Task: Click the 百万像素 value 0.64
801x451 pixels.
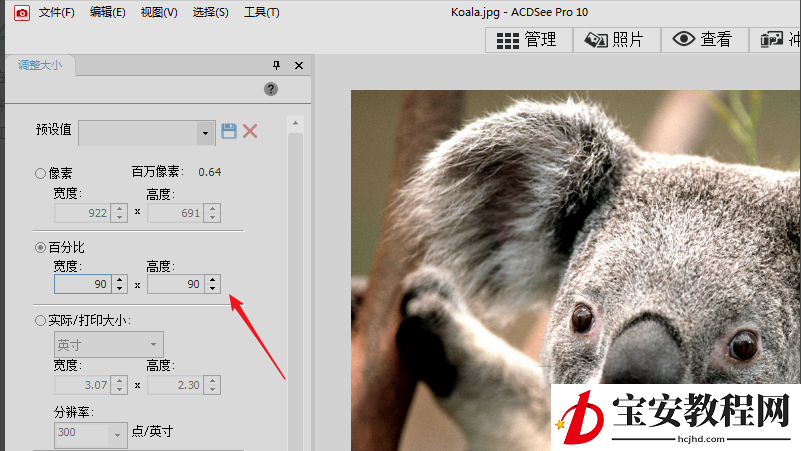Action: [209, 172]
